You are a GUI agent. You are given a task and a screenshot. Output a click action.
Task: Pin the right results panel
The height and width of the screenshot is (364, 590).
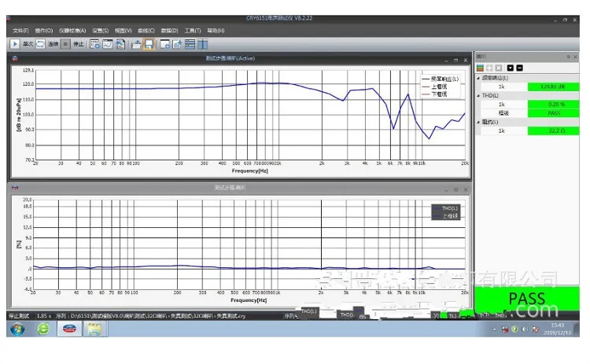point(566,57)
